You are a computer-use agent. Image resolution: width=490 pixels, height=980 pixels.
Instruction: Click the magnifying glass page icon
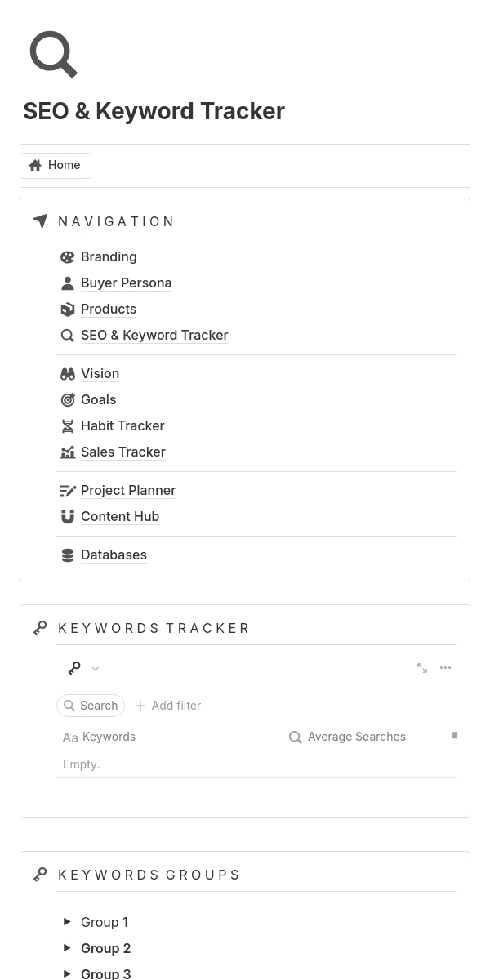tap(53, 54)
